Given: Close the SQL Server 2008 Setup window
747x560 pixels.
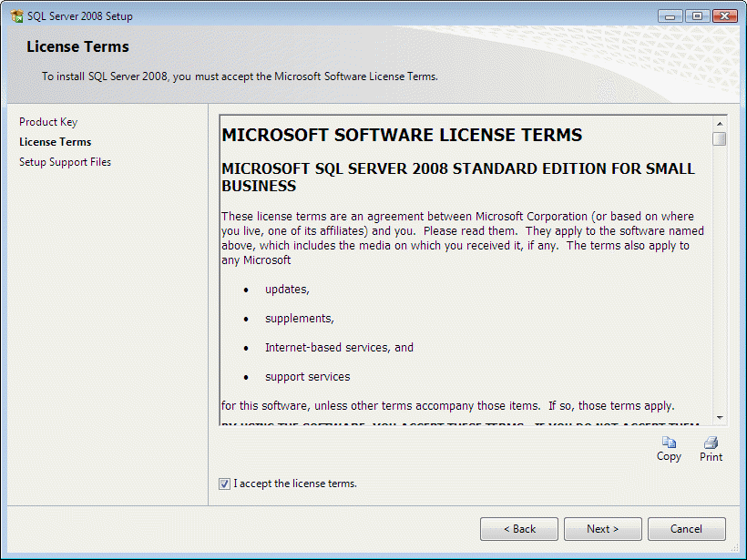Looking at the screenshot, I should coord(724,16).
